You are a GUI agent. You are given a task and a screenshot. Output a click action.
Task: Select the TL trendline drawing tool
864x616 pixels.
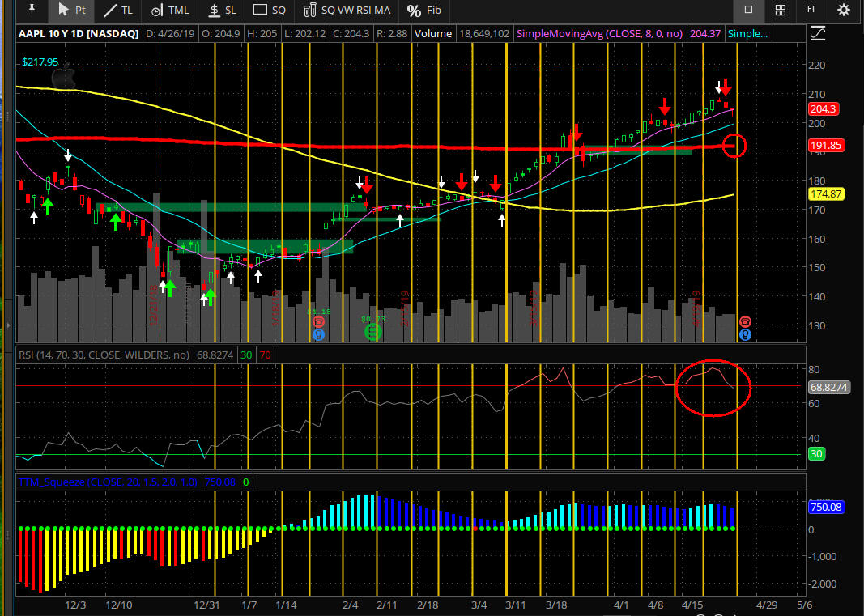[117, 11]
